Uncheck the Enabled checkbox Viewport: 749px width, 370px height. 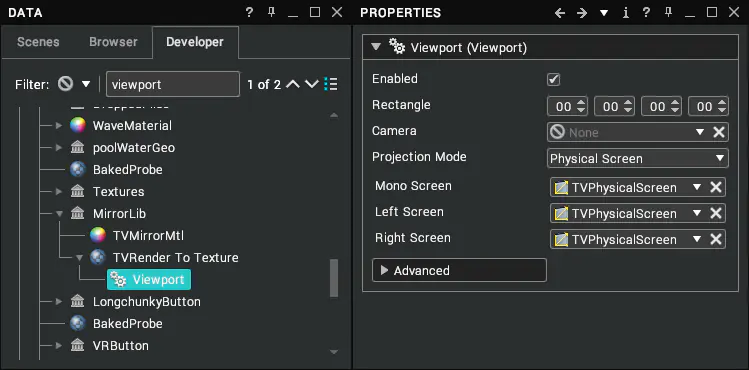554,79
